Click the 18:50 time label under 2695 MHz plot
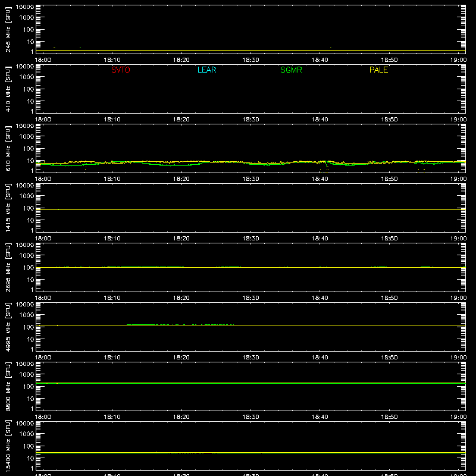Screen dimensions: 476x476 coord(389,298)
